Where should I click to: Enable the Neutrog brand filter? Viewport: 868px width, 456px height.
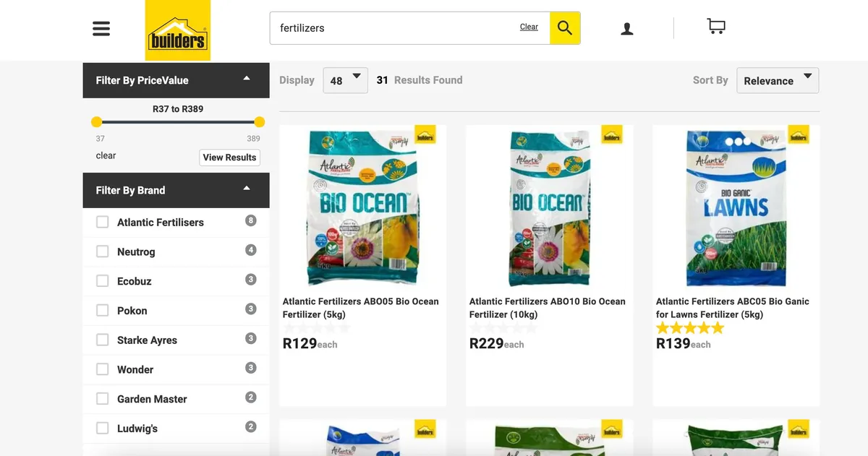(103, 252)
